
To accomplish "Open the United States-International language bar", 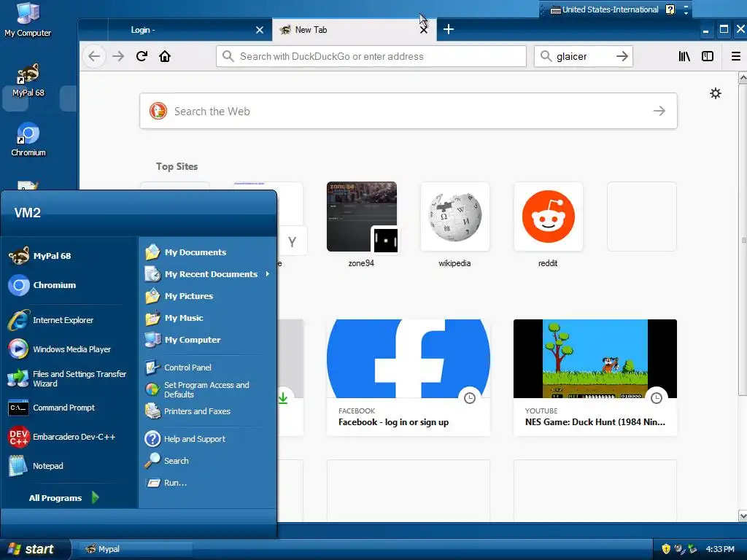I will pos(605,9).
